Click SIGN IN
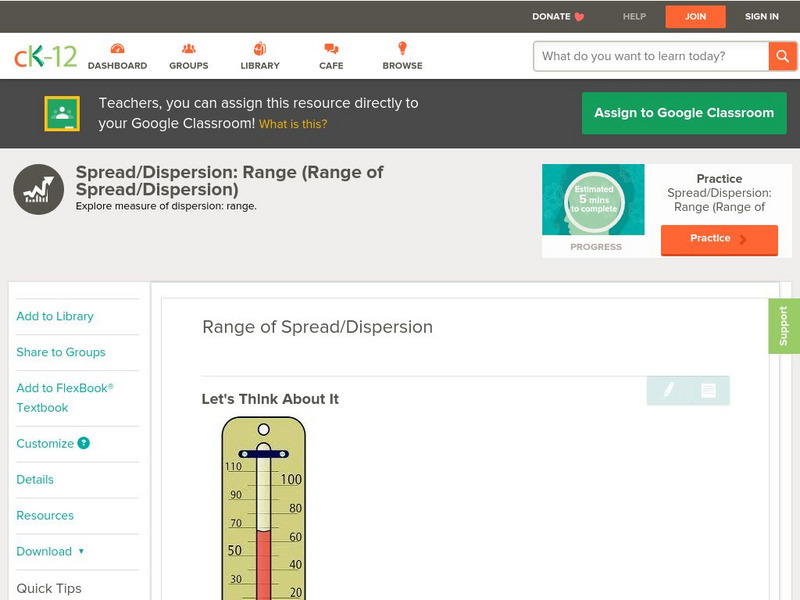 [x=762, y=16]
